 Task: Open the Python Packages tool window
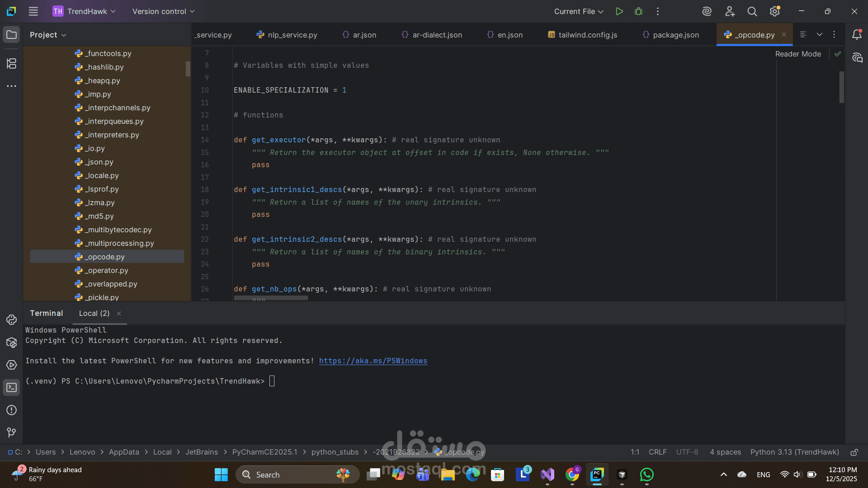pyautogui.click(x=12, y=343)
